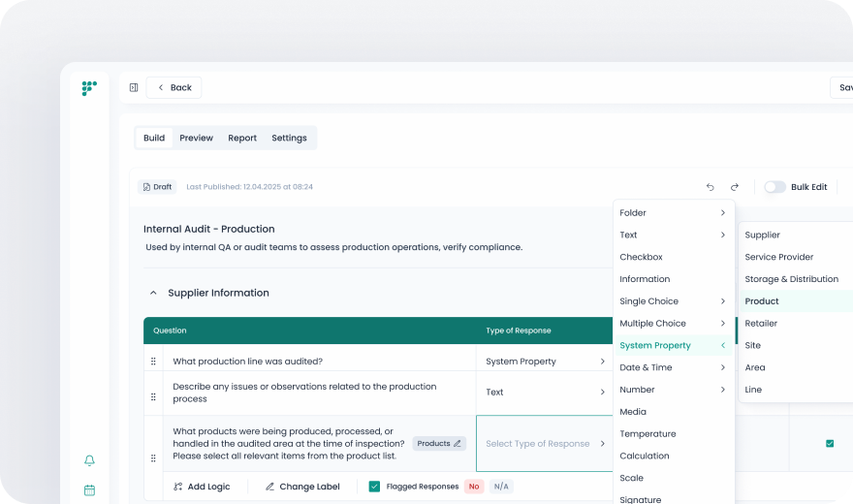The width and height of the screenshot is (853, 504).
Task: Uncheck the Flagged Responses checkbox
Action: pos(374,486)
